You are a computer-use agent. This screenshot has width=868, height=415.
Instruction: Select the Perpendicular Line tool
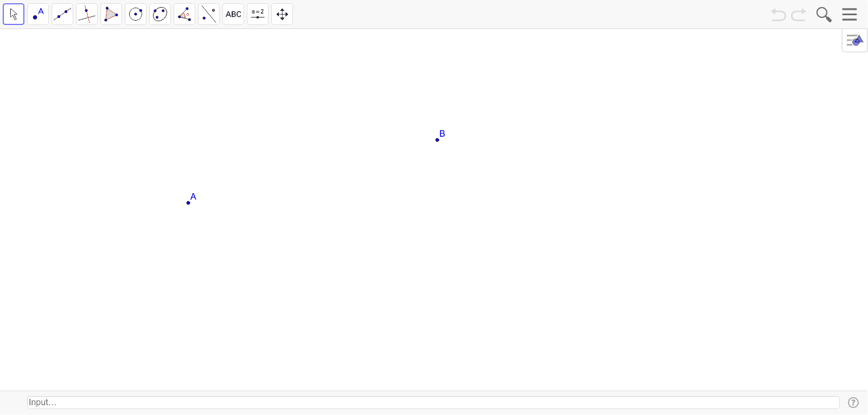click(87, 14)
